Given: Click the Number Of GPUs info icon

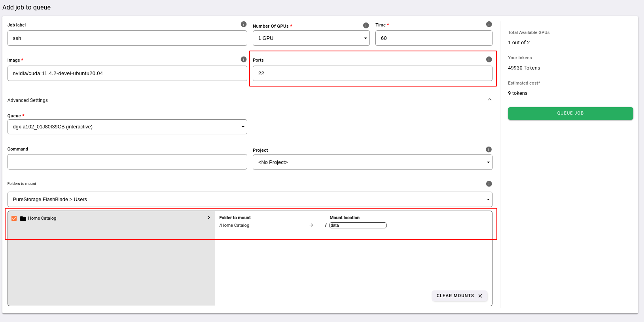Looking at the screenshot, I should click(x=366, y=25).
